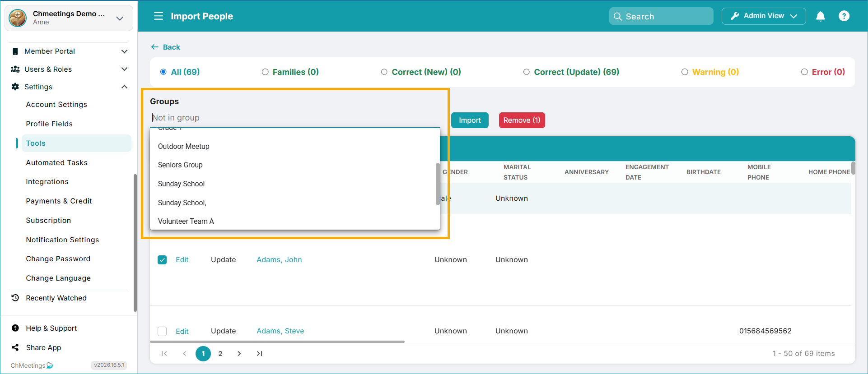Click the Share App icon

[x=15, y=347]
